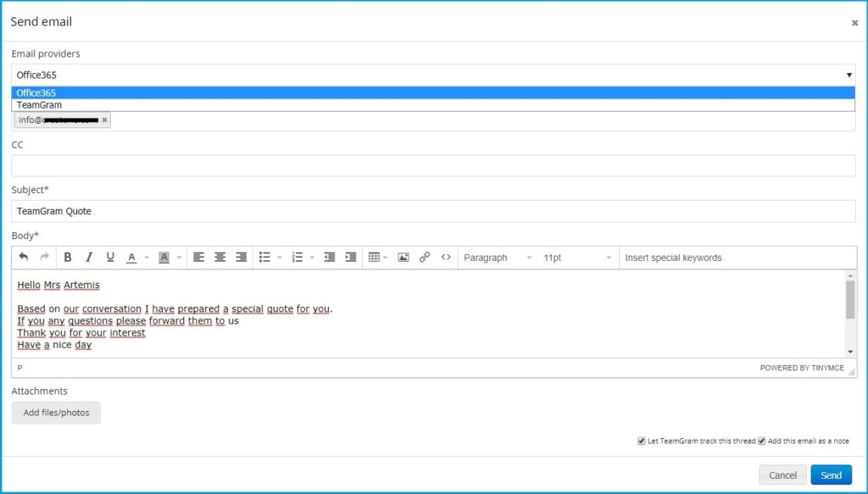This screenshot has height=494, width=868.
Task: Select Office365 from provider list
Action: click(x=433, y=93)
